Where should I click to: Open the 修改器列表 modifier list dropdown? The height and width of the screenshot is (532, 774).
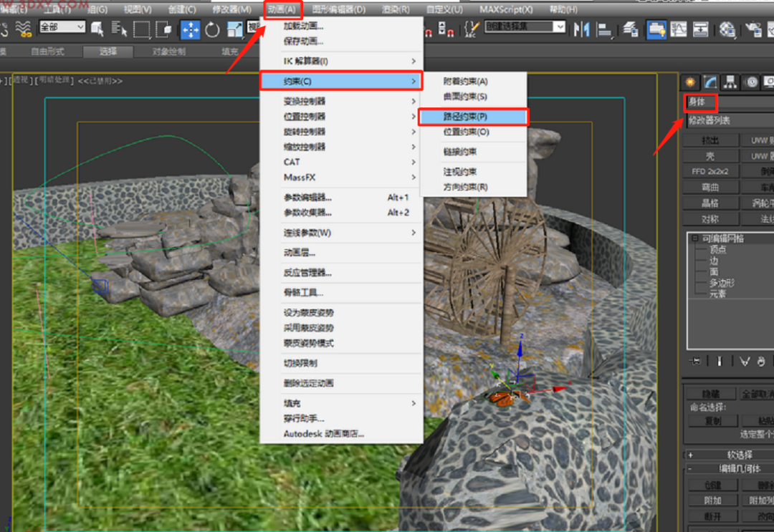click(729, 120)
